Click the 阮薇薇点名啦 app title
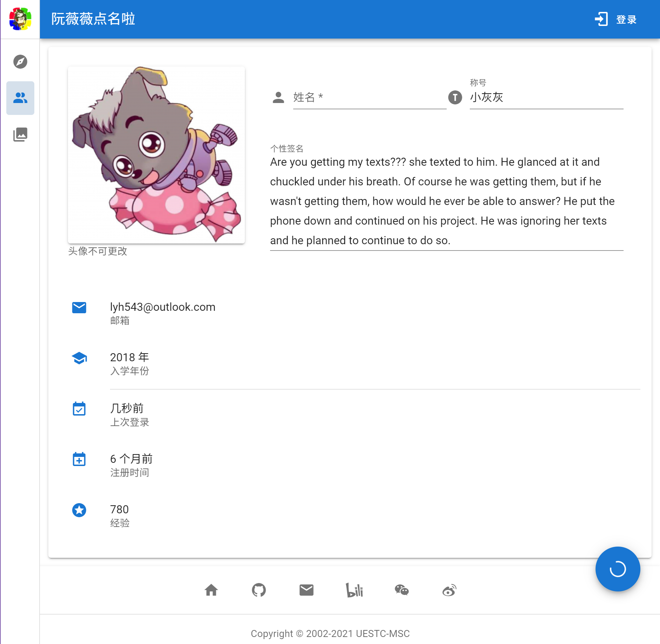The height and width of the screenshot is (644, 660). pos(93,19)
